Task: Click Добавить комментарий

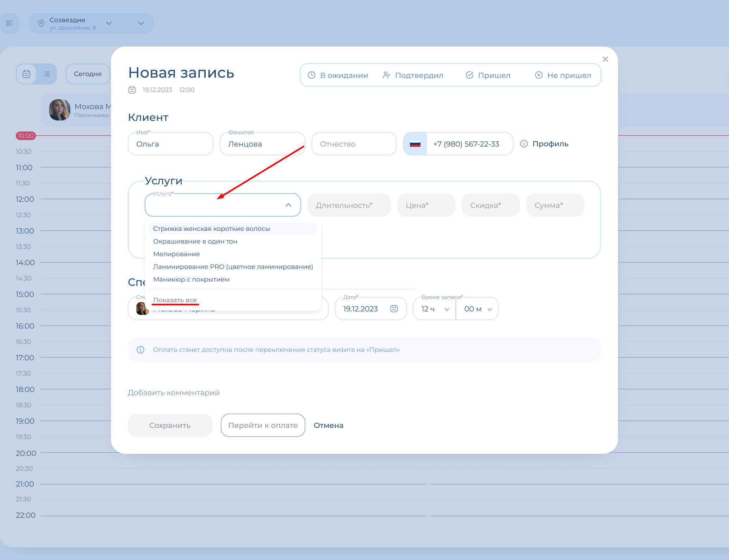Action: (174, 393)
